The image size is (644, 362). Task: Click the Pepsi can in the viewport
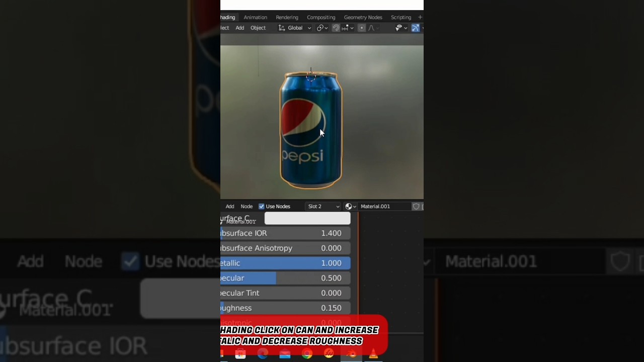(310, 130)
